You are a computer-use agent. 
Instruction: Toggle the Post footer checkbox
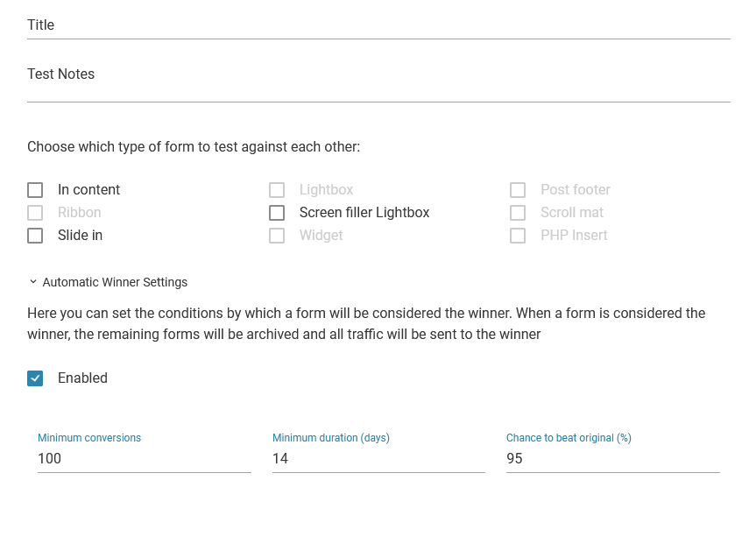pos(518,190)
